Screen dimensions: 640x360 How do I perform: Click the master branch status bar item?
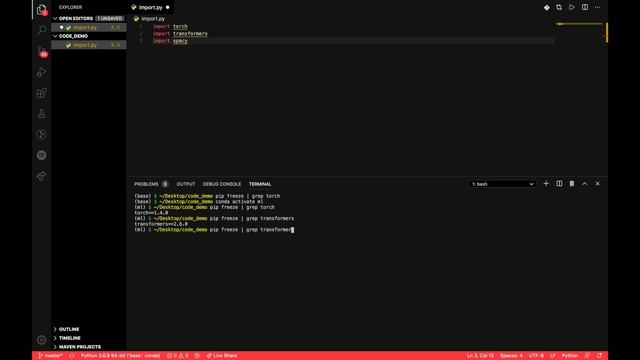[50, 356]
